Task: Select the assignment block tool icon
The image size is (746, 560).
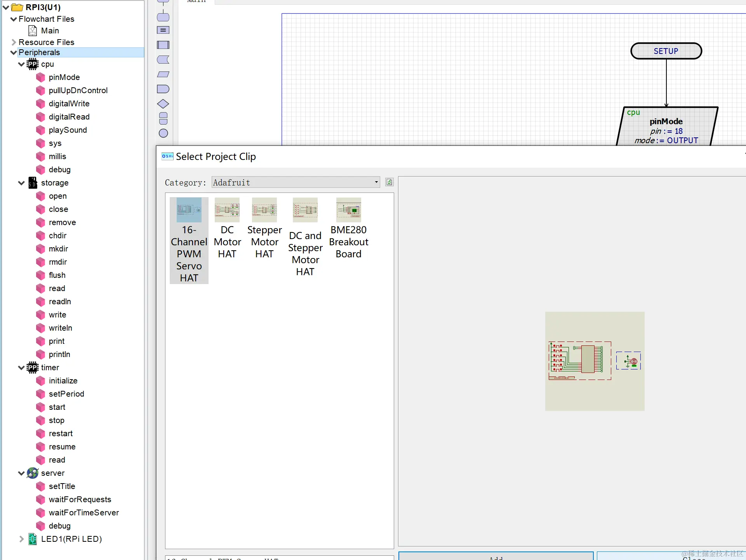Action: (163, 30)
